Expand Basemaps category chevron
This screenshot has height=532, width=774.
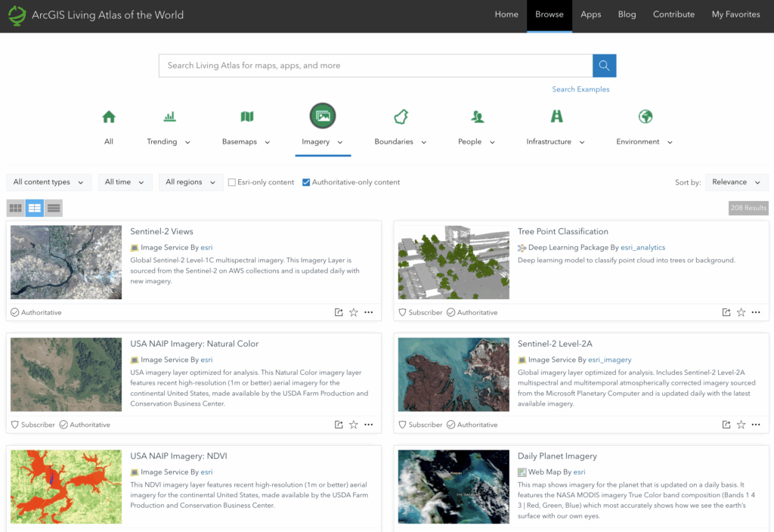[x=268, y=142]
